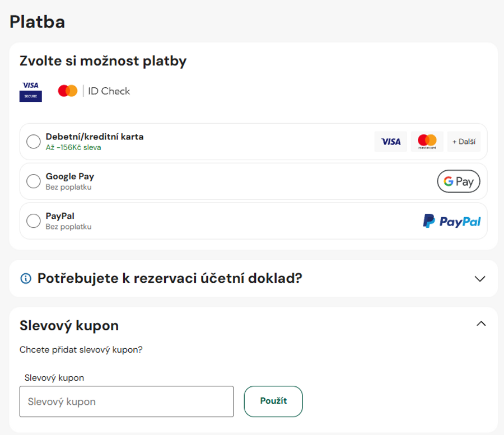Click the Mastercard icon in card row
The image size is (504, 435).
click(427, 142)
